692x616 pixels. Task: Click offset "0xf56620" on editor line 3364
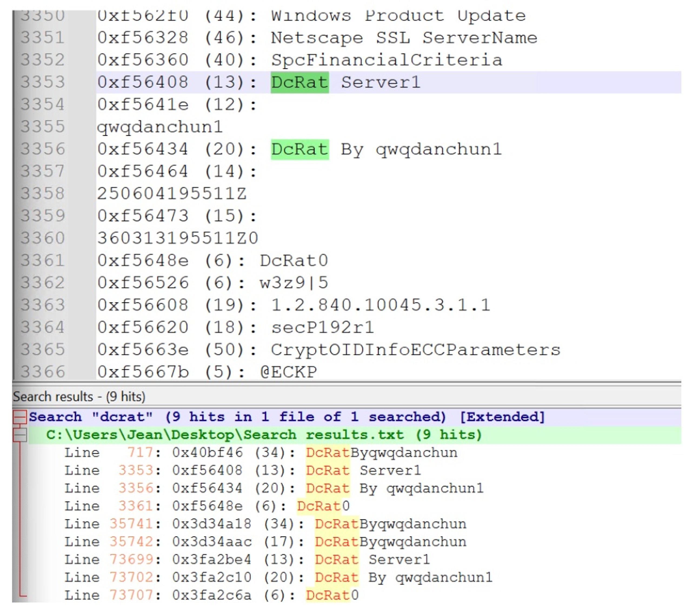(142, 328)
